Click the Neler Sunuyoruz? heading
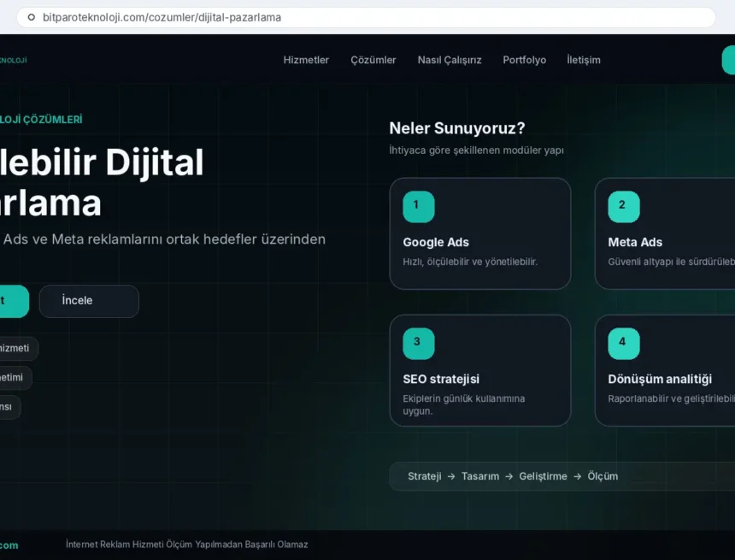 tap(457, 128)
